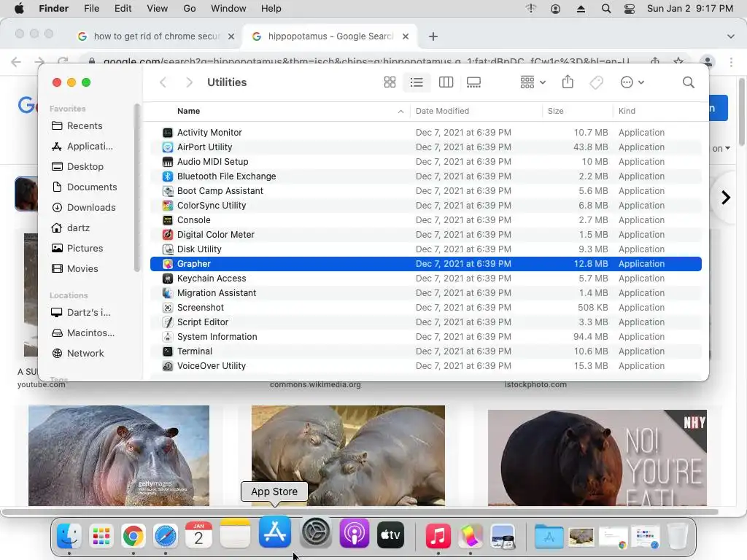The height and width of the screenshot is (560, 747).
Task: Select the highlighted Grapher row
Action: pos(425,264)
